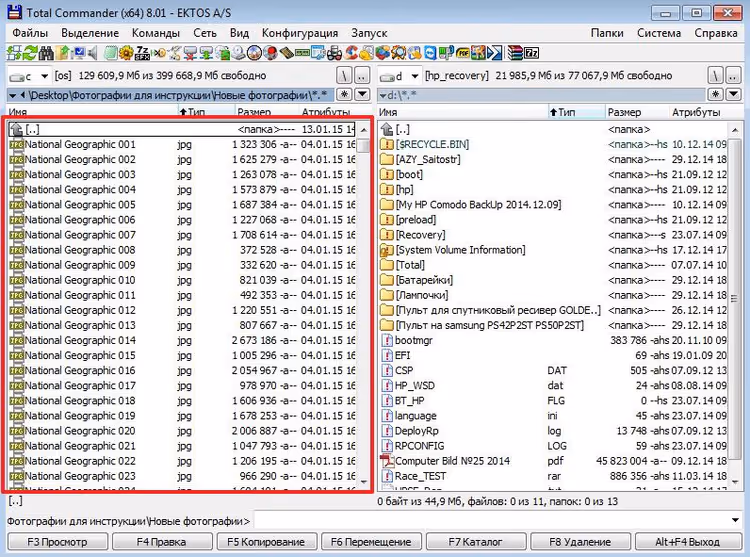Open the Сеть menu
The height and width of the screenshot is (557, 750).
[205, 33]
